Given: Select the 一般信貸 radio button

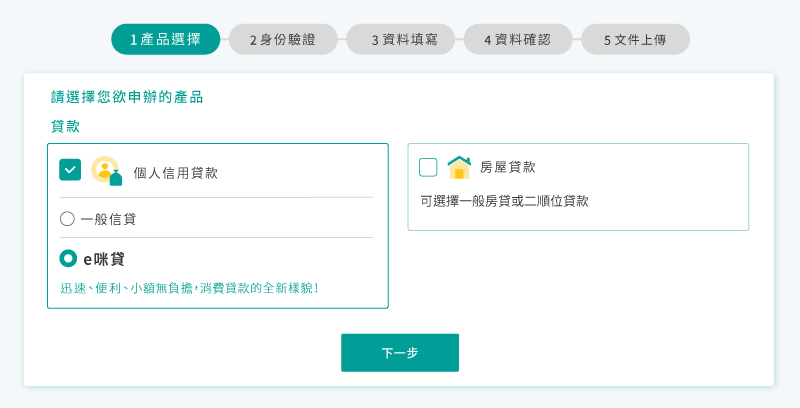Looking at the screenshot, I should click(x=67, y=219).
